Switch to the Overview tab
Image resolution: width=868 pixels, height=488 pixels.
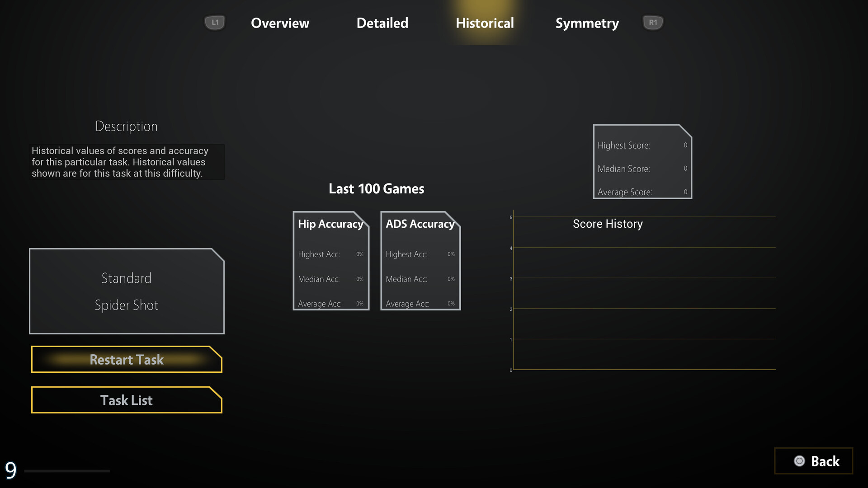tap(280, 23)
